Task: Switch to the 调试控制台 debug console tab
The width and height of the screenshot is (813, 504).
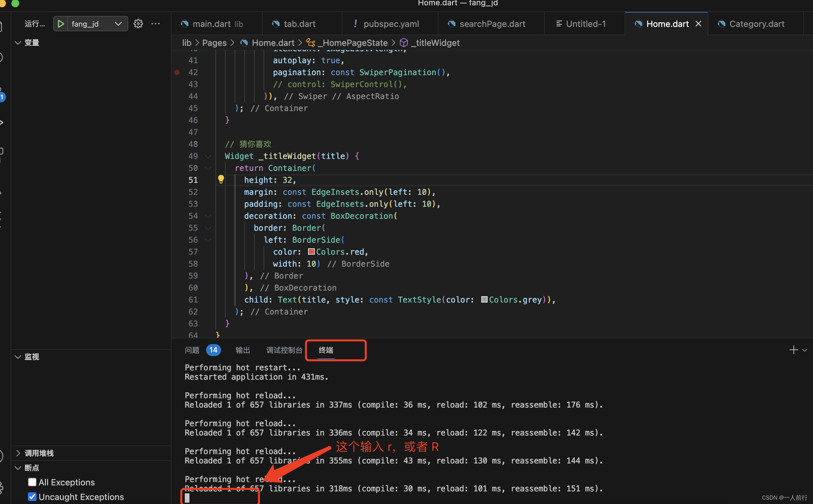Action: coord(284,350)
